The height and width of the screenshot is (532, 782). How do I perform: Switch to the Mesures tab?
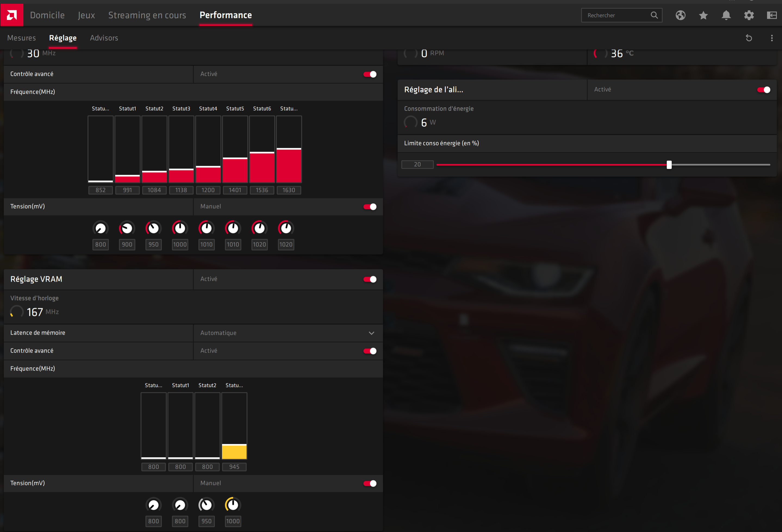tap(21, 38)
